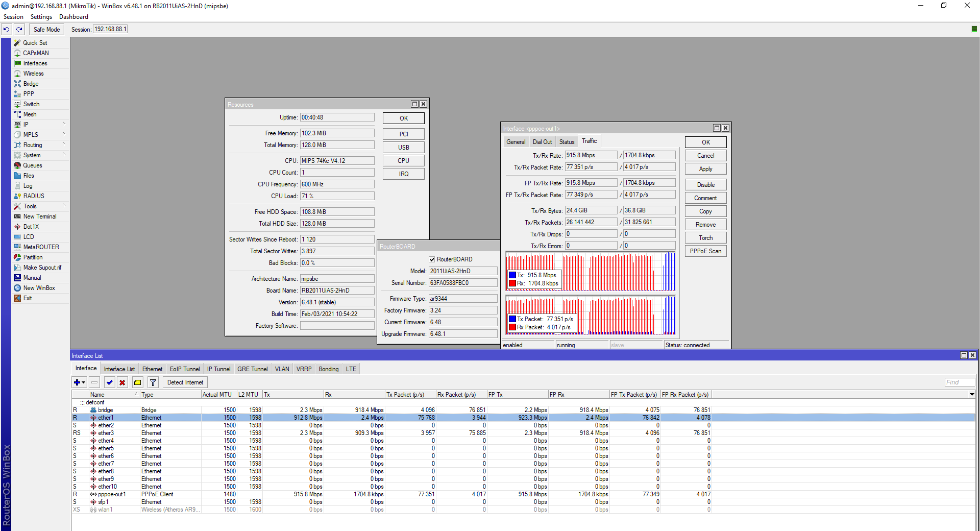This screenshot has width=980, height=531.
Task: Click the Name column header
Action: click(114, 395)
